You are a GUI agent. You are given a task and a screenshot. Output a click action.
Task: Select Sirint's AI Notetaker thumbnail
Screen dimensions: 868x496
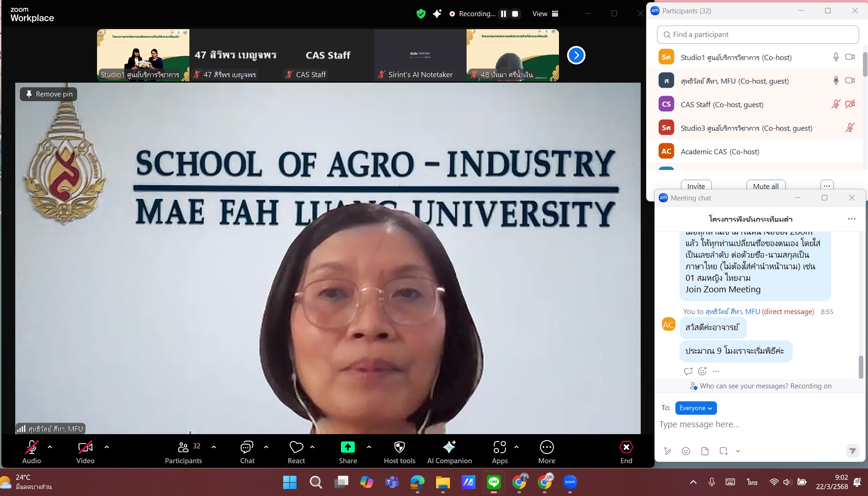click(420, 55)
